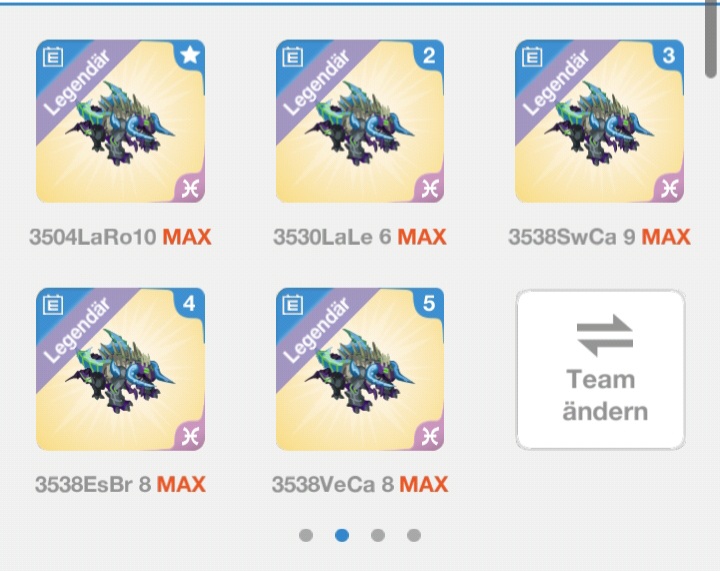Click the number 2 badge on 3530LaLe card
The height and width of the screenshot is (571, 720).
(x=429, y=56)
